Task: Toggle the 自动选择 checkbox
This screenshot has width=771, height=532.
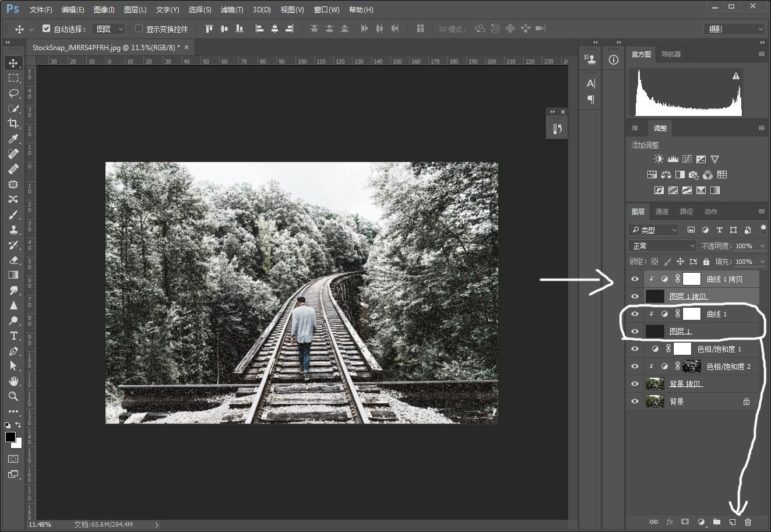Action: pyautogui.click(x=47, y=29)
